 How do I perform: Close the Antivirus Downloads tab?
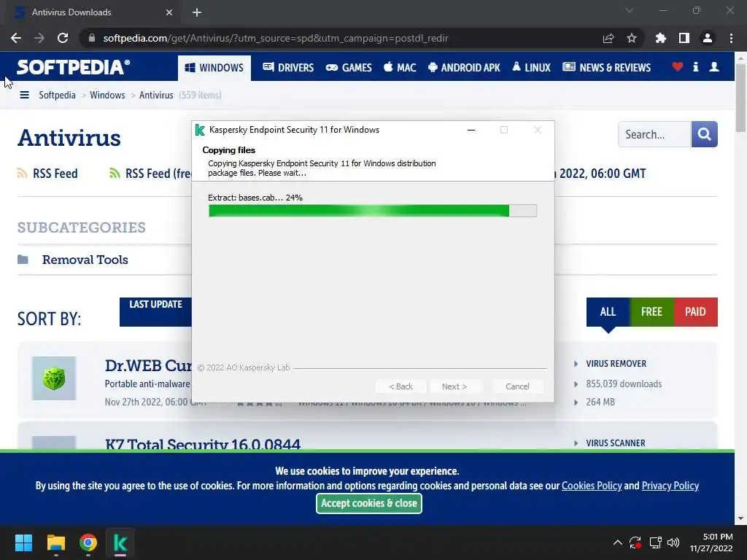[169, 12]
